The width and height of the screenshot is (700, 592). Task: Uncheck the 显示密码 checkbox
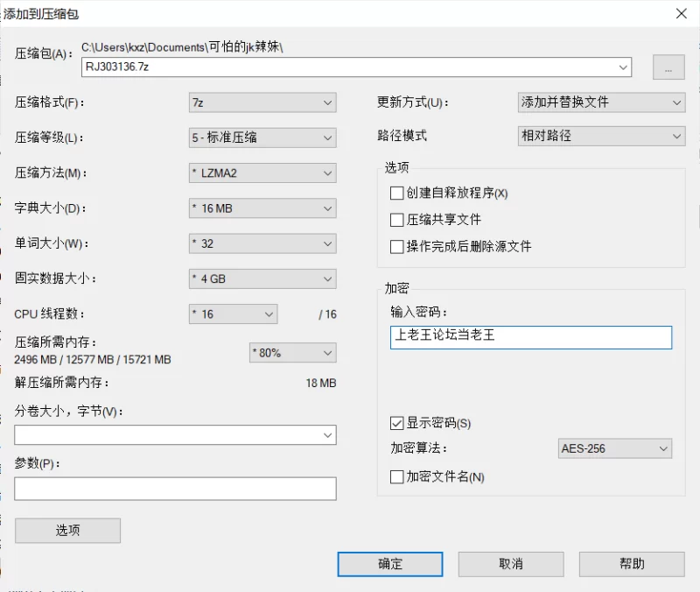(396, 423)
